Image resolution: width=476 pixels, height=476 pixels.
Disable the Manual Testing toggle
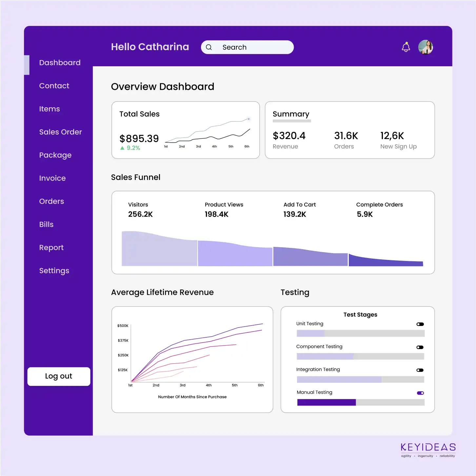[x=420, y=393]
